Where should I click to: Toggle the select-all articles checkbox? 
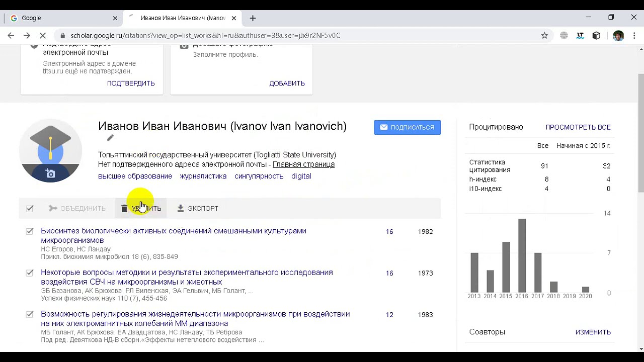click(x=30, y=208)
